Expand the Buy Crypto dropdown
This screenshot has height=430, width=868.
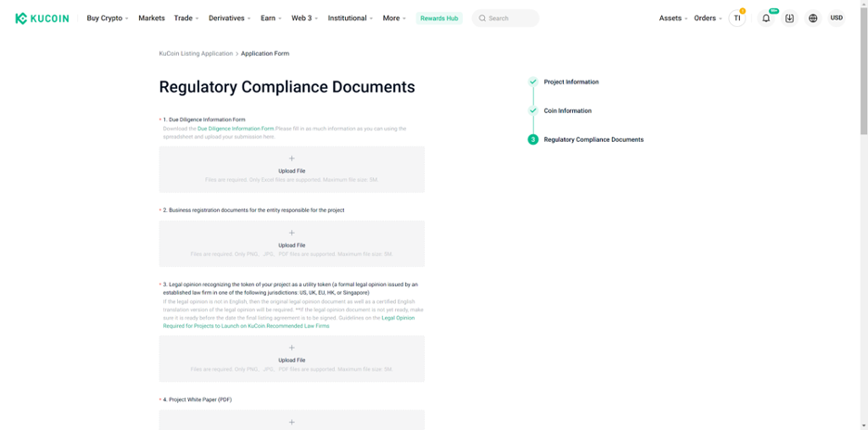click(x=108, y=18)
